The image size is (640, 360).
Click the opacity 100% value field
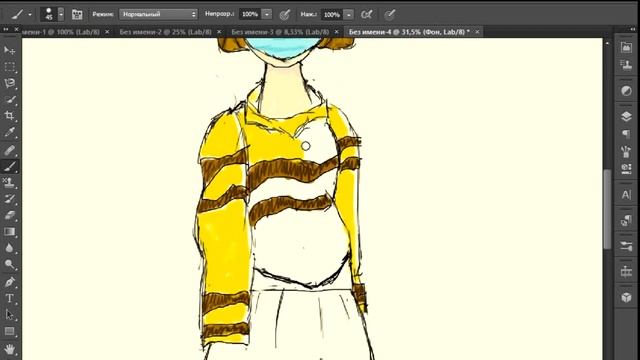click(x=250, y=15)
